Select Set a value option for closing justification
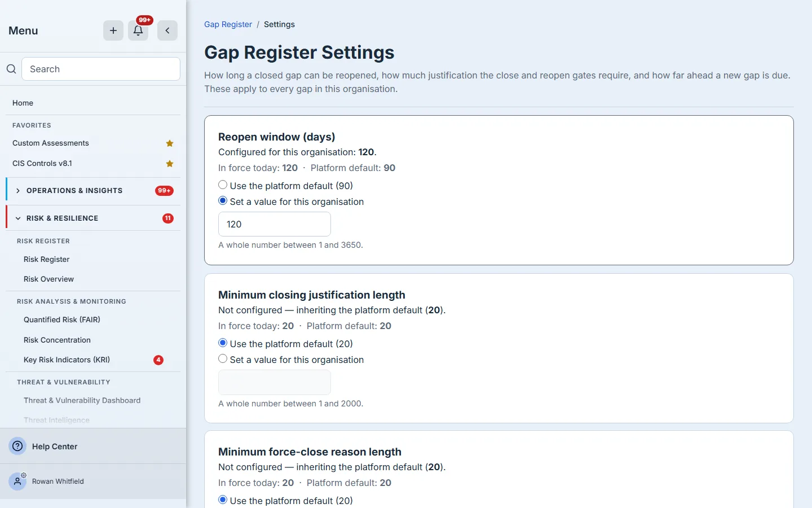The width and height of the screenshot is (812, 508). (223, 358)
